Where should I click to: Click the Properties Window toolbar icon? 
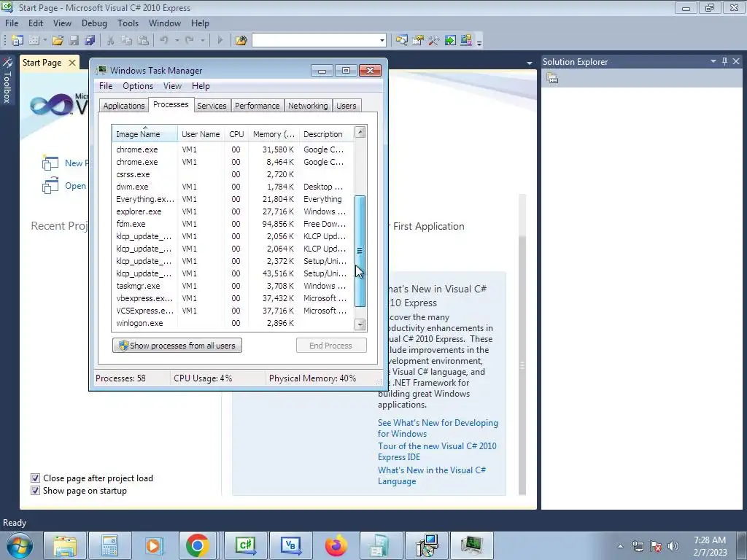coord(418,41)
